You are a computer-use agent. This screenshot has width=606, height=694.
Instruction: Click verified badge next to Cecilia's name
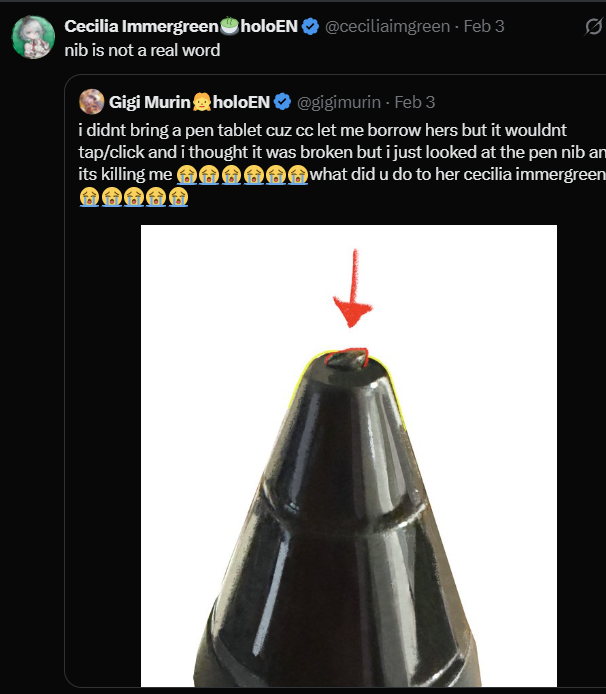pyautogui.click(x=312, y=26)
